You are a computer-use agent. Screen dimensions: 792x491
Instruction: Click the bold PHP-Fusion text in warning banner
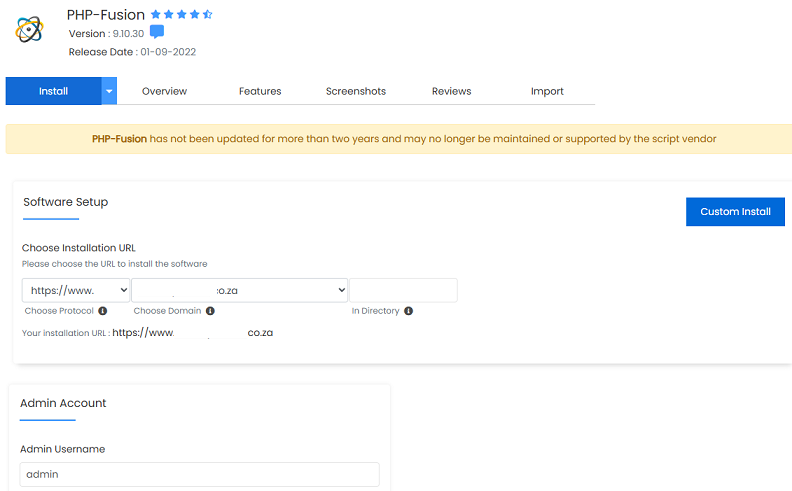click(119, 139)
